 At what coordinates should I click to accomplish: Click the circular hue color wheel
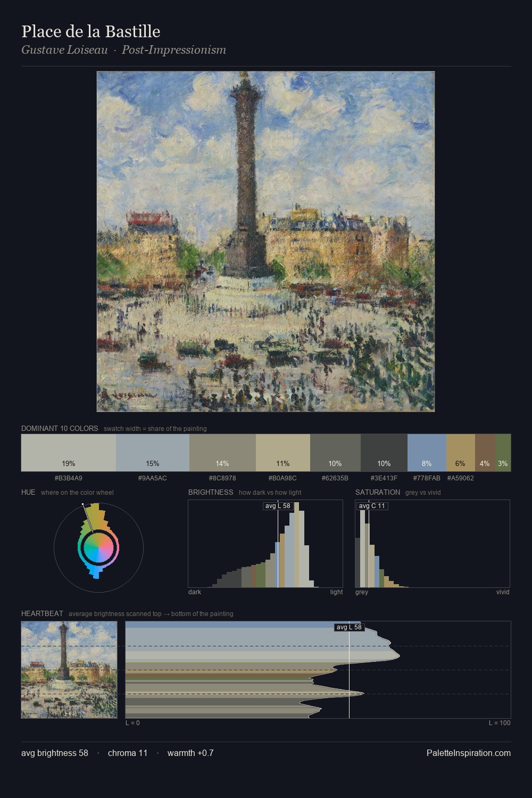(x=98, y=547)
